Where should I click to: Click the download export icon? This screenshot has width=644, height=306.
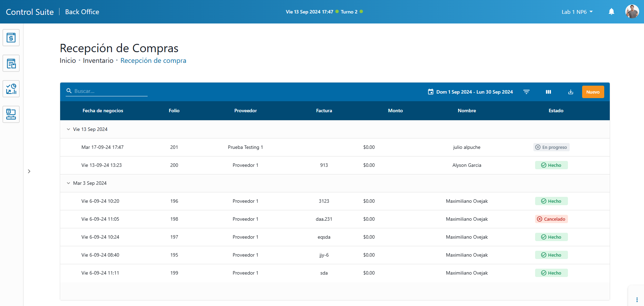570,92
